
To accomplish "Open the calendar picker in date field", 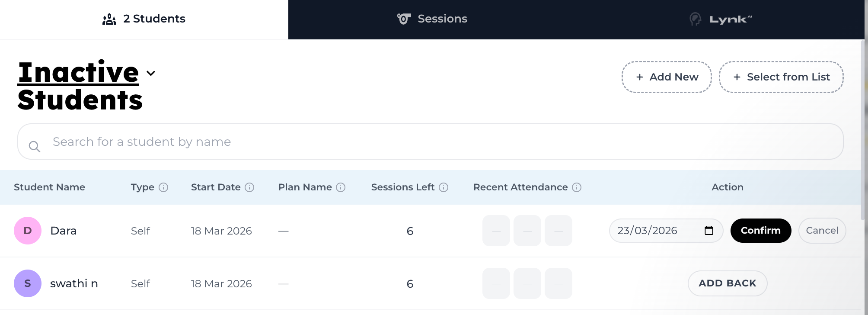I will tap(709, 230).
